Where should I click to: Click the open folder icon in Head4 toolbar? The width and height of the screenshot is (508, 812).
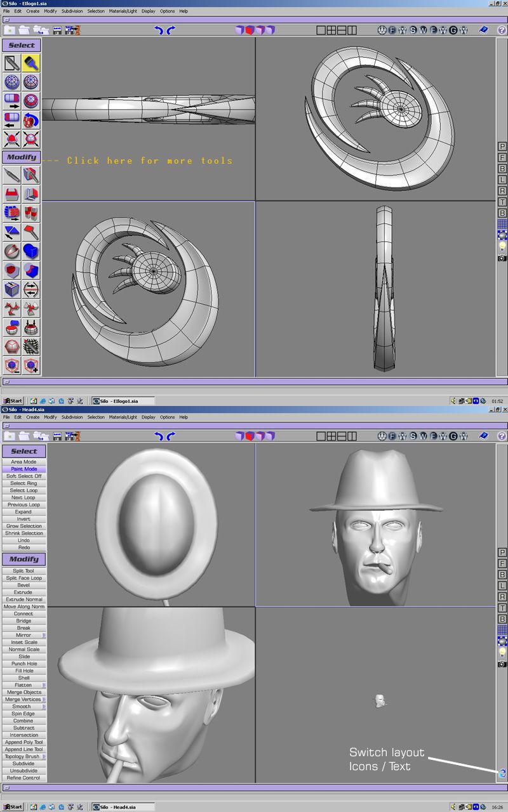(24, 436)
